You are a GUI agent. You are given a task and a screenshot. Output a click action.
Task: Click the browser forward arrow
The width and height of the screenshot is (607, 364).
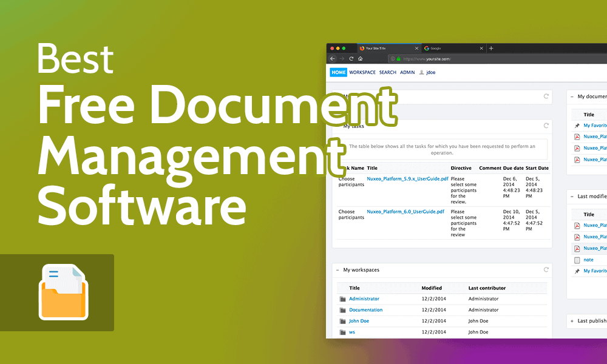point(342,59)
